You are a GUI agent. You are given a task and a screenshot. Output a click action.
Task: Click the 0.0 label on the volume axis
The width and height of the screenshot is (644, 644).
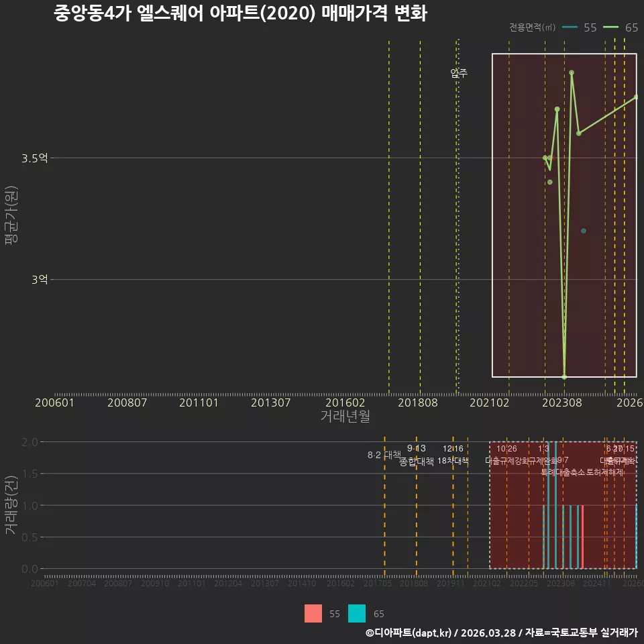(30, 570)
